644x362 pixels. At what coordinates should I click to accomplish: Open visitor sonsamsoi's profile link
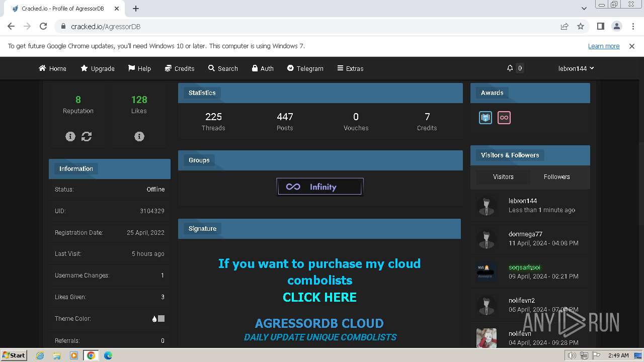coord(524,267)
